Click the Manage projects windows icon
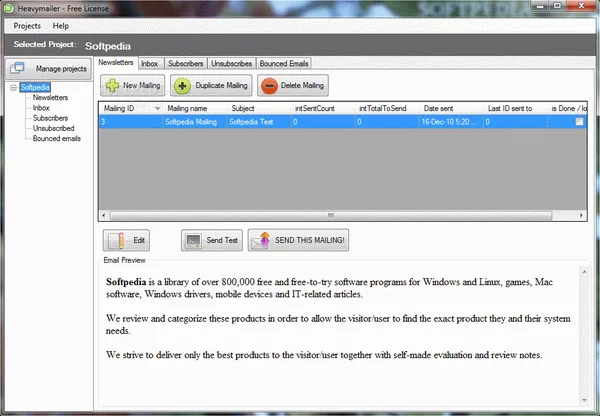 point(17,69)
